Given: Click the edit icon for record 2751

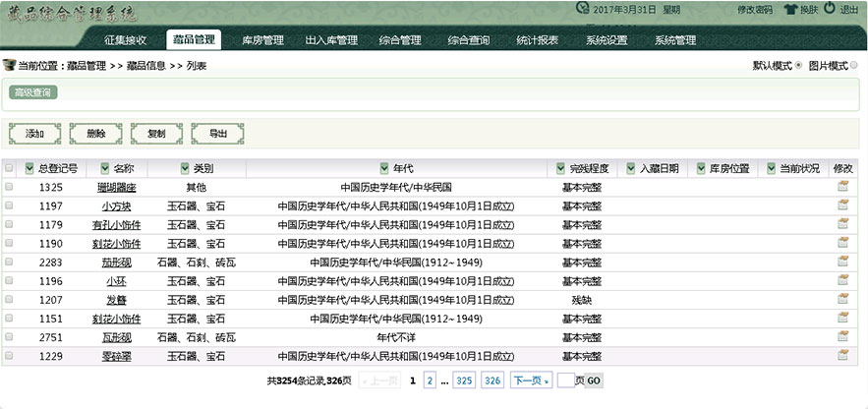Looking at the screenshot, I should point(842,337).
